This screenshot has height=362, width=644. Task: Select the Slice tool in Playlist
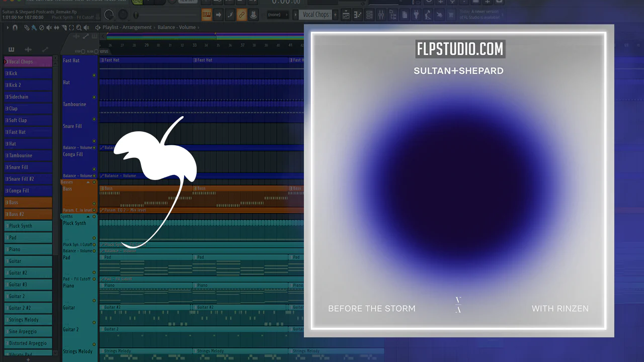[x=64, y=28]
